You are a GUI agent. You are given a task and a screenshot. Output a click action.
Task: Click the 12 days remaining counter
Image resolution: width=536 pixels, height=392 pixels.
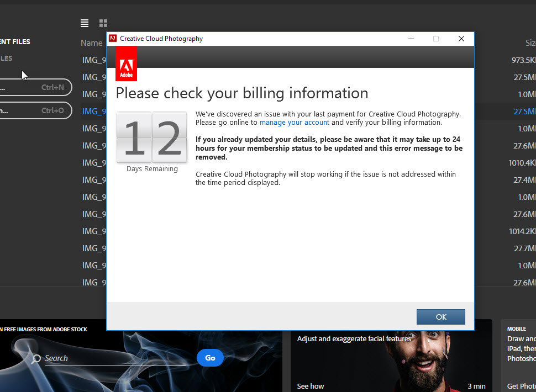tap(152, 137)
